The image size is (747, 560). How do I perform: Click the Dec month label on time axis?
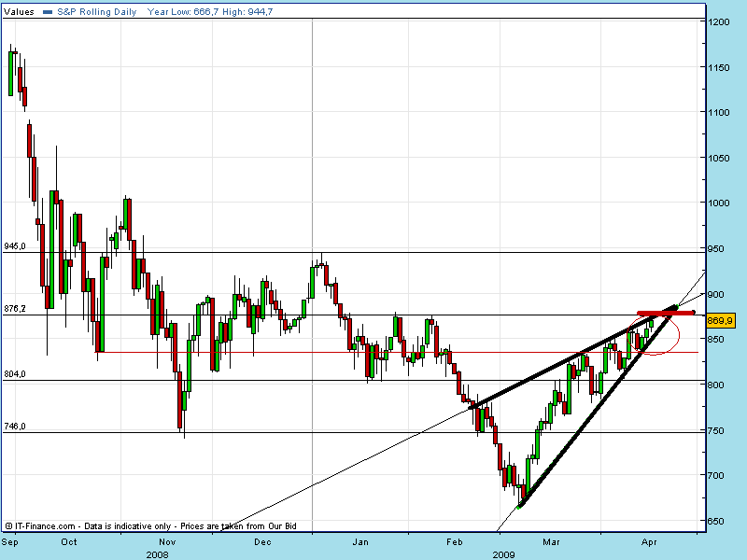262,542
